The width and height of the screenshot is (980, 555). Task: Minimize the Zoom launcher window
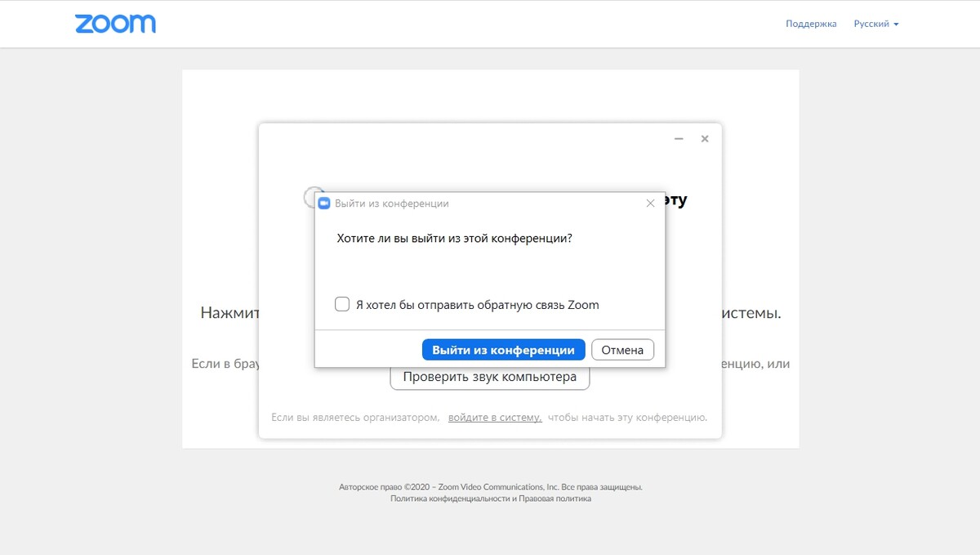pos(679,139)
